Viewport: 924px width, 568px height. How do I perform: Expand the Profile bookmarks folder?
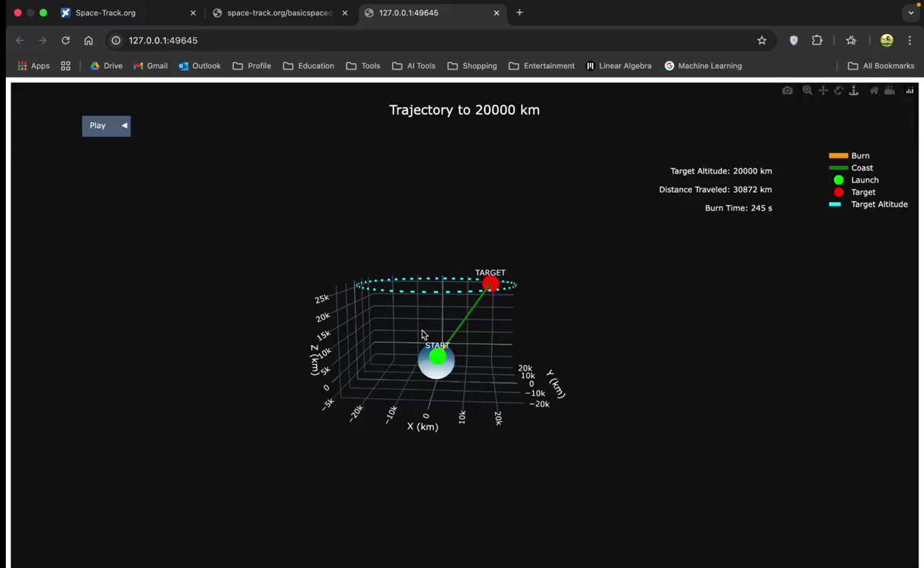point(252,66)
